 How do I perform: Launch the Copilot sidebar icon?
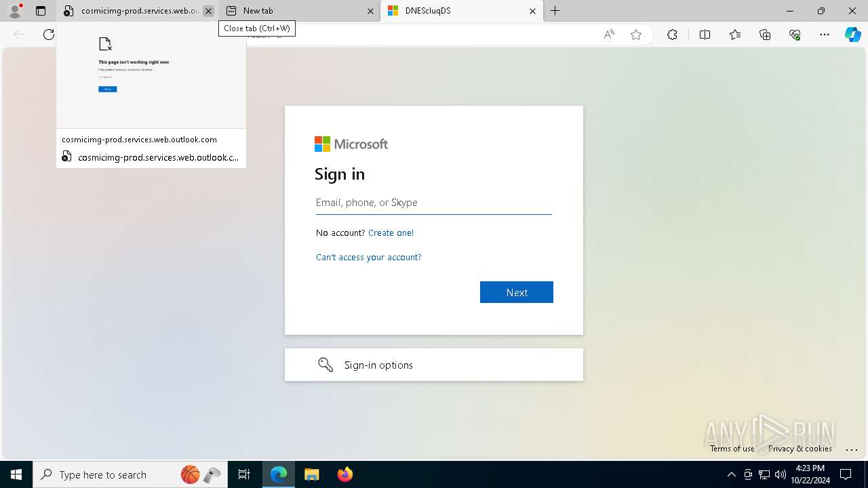click(x=852, y=35)
